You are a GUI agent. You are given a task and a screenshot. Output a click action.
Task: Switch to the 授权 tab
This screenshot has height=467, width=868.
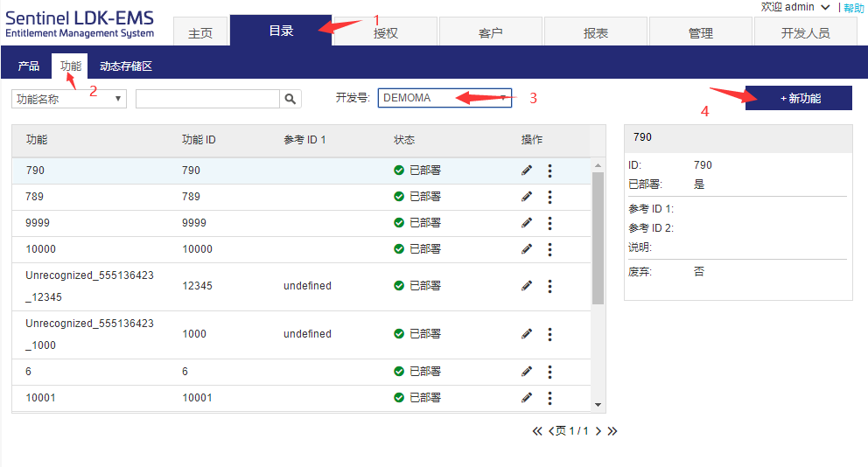click(386, 33)
